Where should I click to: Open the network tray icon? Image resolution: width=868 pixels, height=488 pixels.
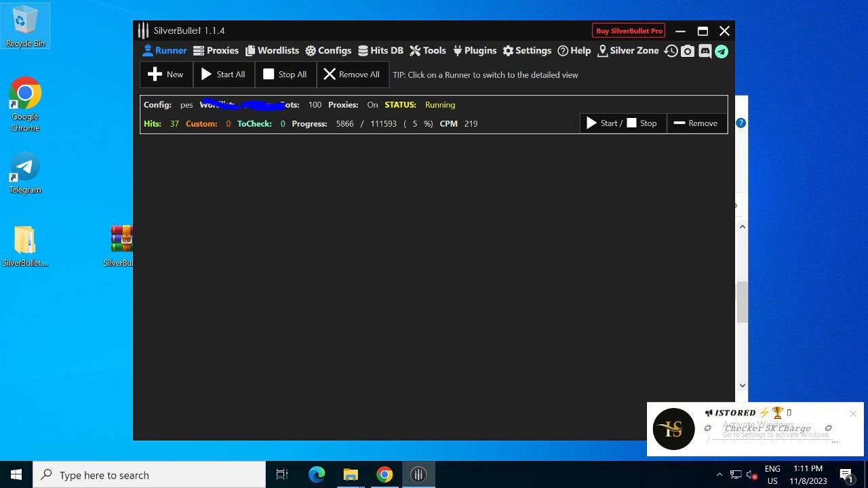click(x=736, y=474)
